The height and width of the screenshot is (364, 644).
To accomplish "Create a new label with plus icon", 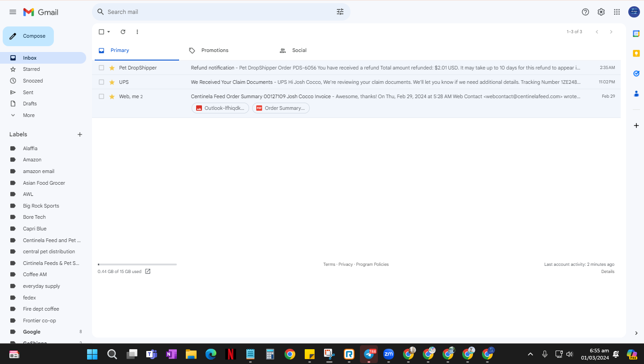I will 80,134.
